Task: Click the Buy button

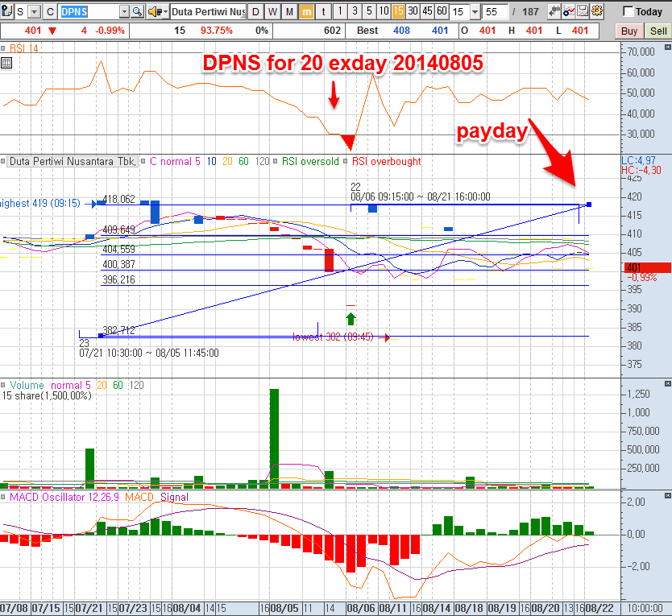Action: (x=629, y=31)
